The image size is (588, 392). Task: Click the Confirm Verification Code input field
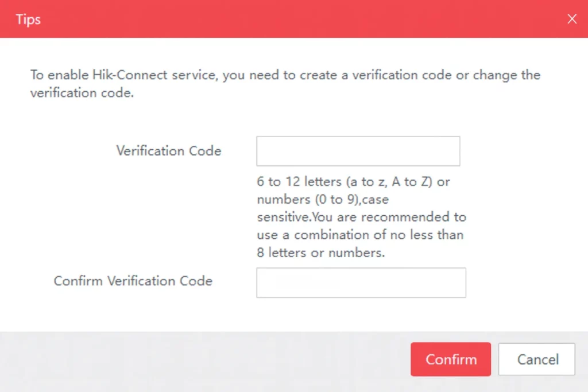(361, 282)
